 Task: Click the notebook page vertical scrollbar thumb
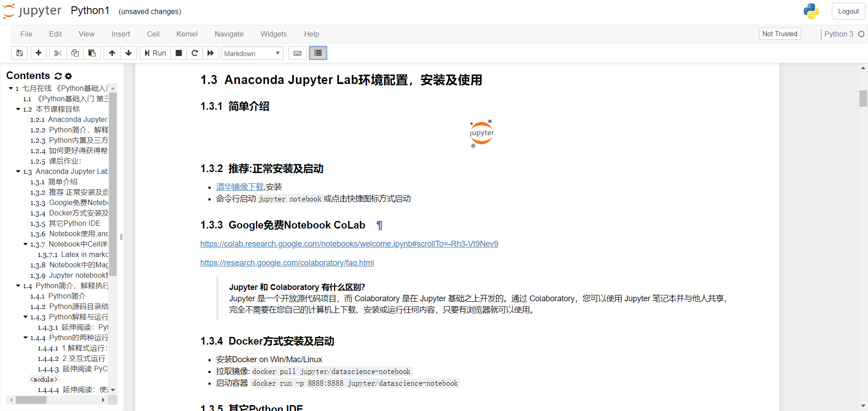pos(863,98)
